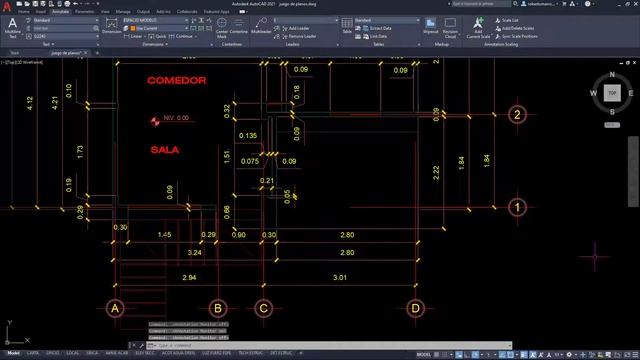Switch to the Parametric ribbon tab
This screenshot has height=360, width=640.
pos(84,12)
